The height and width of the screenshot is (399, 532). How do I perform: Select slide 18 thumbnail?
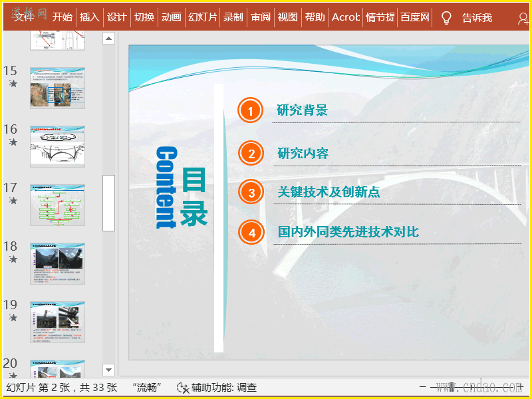[x=57, y=263]
